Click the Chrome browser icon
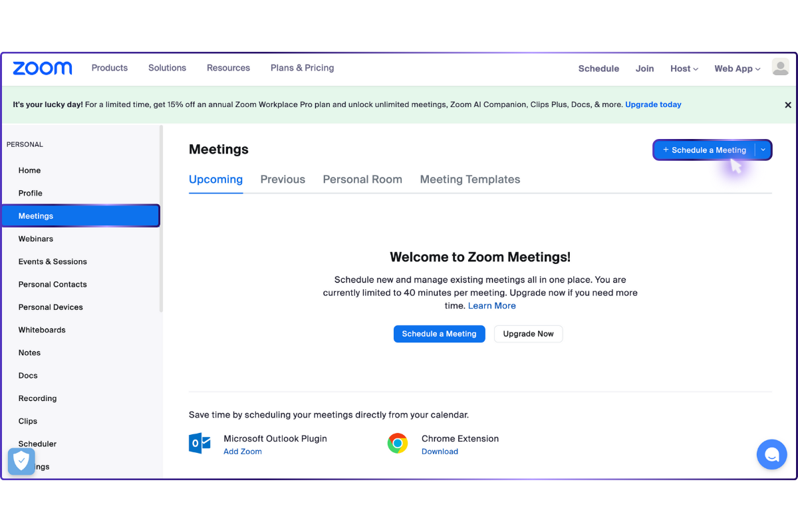This screenshot has height=532, width=798. 398,444
